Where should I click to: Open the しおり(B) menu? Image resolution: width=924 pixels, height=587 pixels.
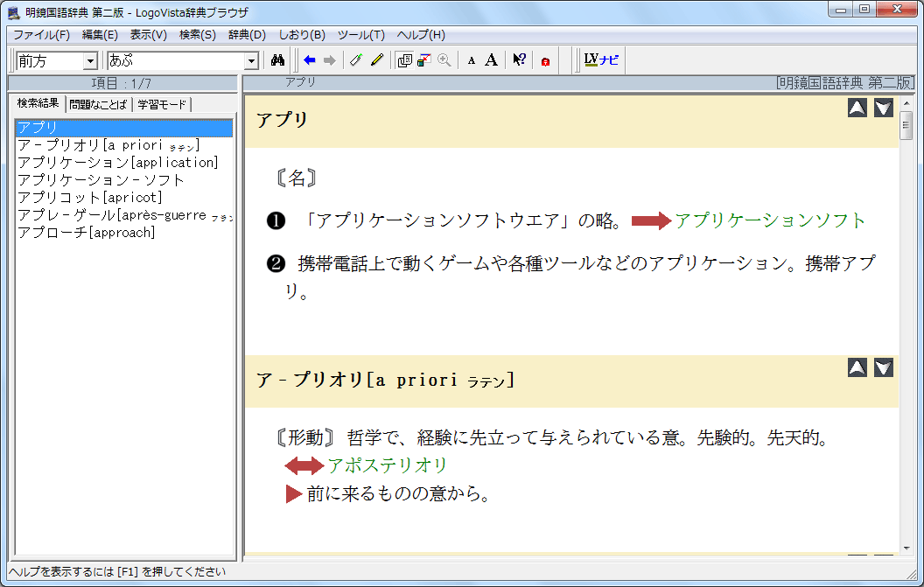pos(302,35)
